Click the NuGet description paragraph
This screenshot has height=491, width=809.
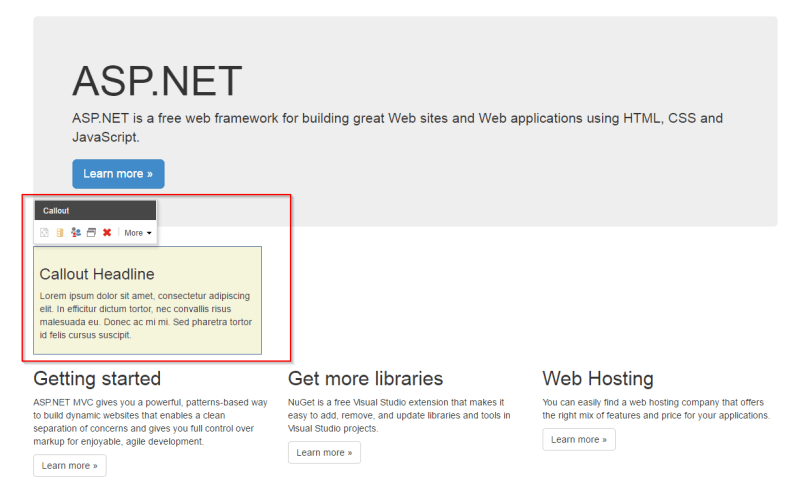click(x=399, y=415)
